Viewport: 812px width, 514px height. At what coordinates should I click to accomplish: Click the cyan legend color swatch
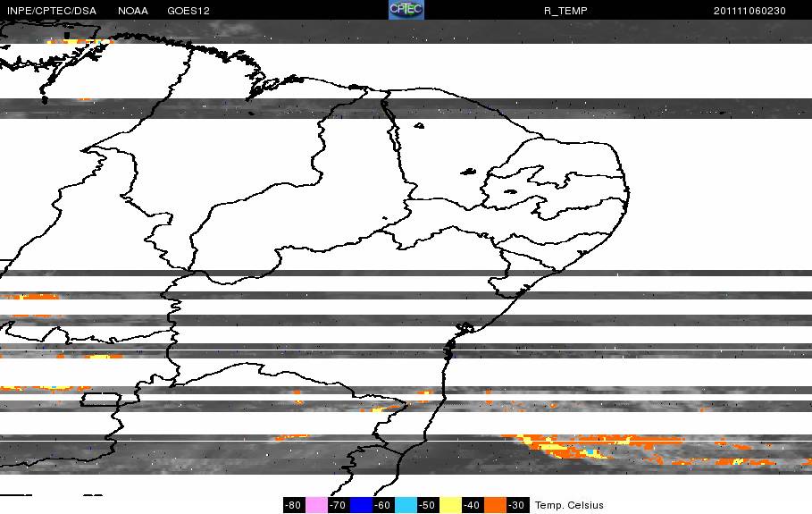406,505
